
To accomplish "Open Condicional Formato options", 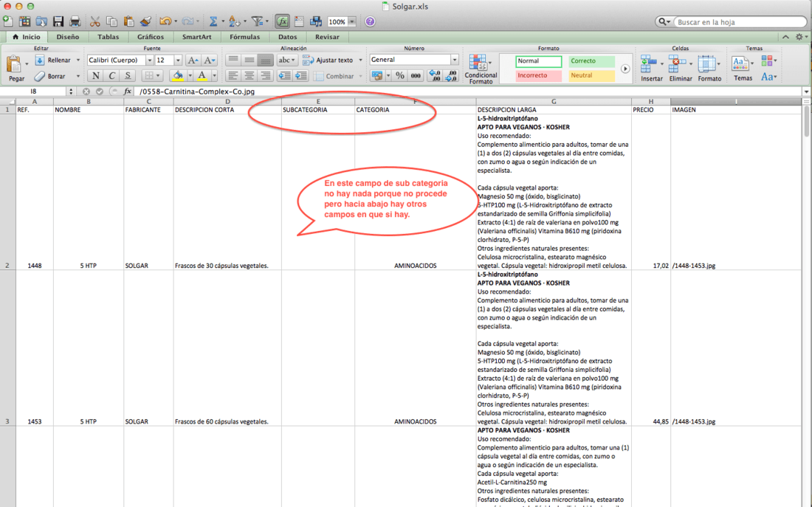I will 481,69.
